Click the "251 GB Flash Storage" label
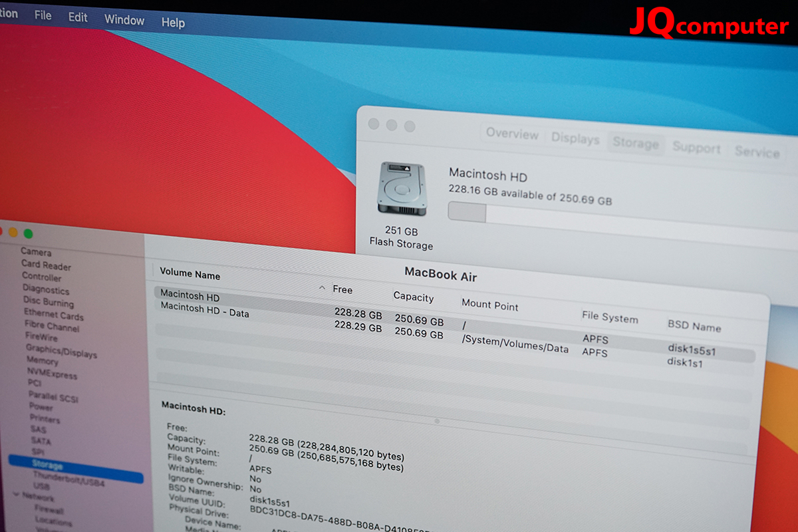 click(x=401, y=238)
